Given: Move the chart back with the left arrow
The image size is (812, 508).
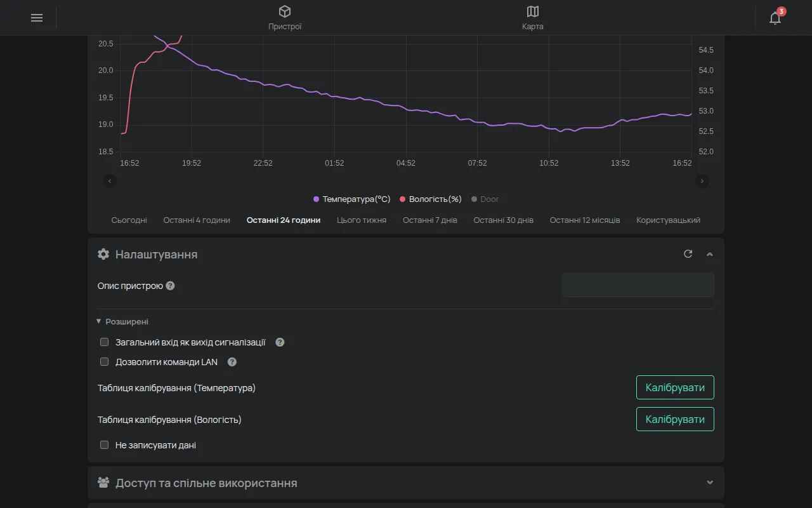Looking at the screenshot, I should [110, 181].
